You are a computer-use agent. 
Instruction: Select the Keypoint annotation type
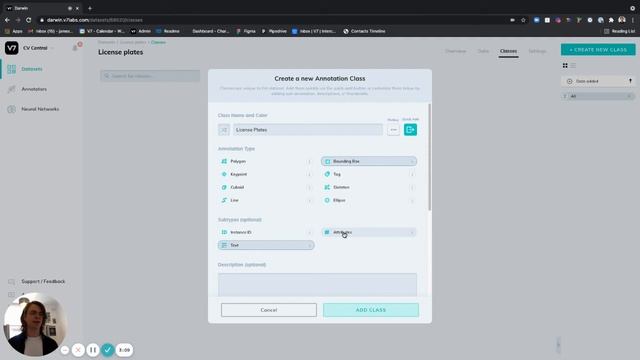[x=266, y=174]
